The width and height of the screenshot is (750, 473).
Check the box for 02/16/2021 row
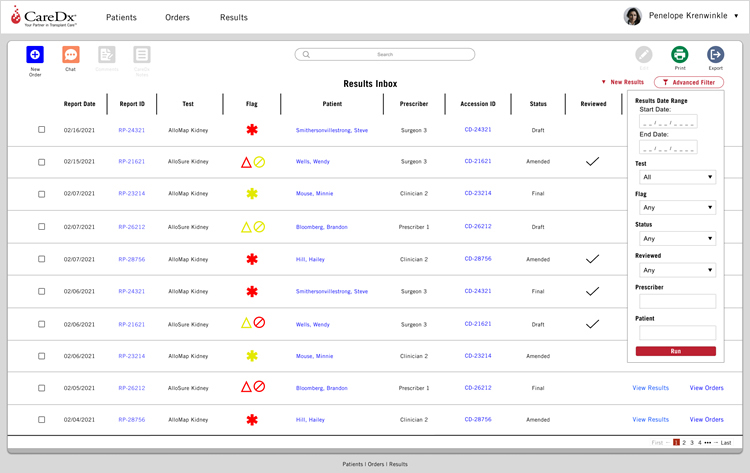(42, 130)
